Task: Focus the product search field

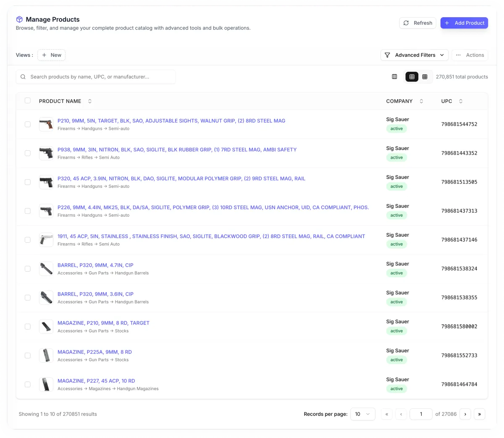Action: point(96,77)
